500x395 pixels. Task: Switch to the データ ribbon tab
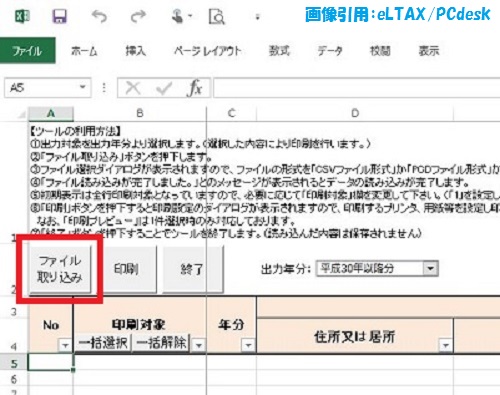[330, 51]
